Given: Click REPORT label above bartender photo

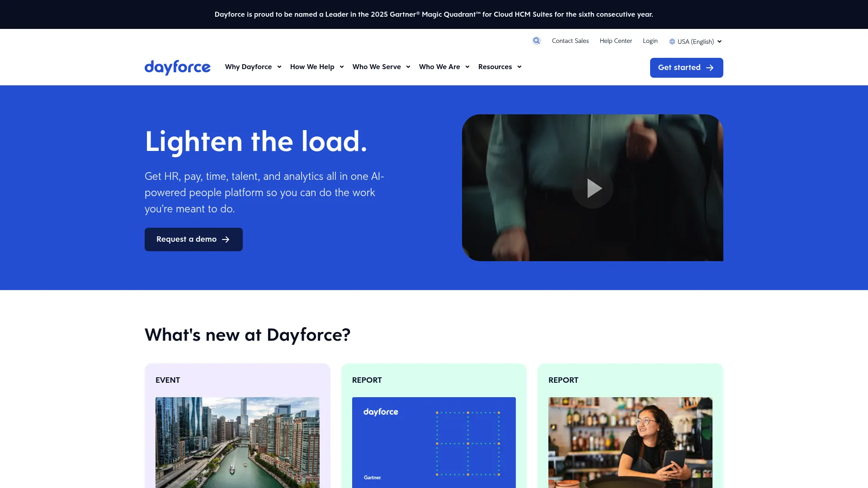Looking at the screenshot, I should (563, 380).
